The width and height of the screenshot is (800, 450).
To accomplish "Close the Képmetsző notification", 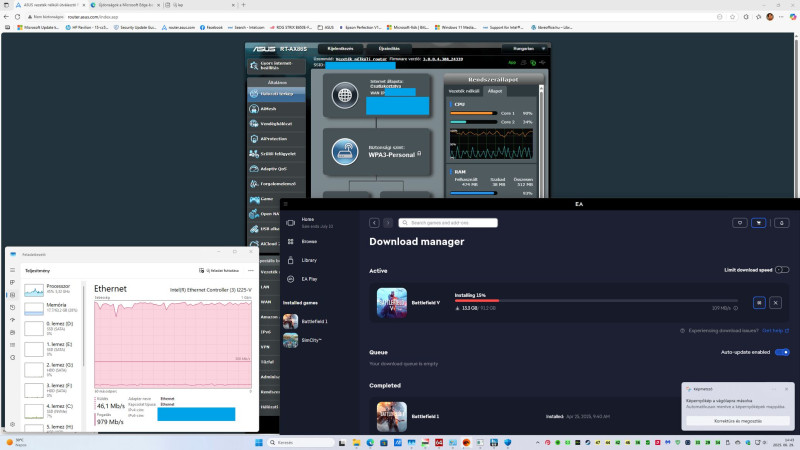I will click(x=786, y=389).
